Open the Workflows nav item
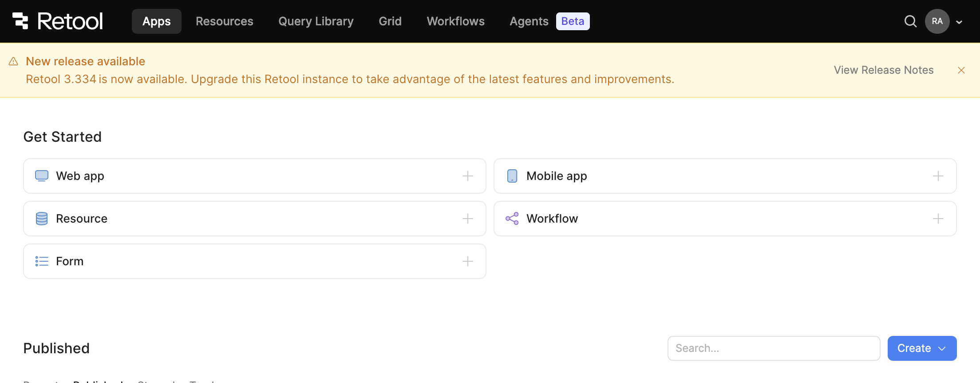The width and height of the screenshot is (980, 383). point(455,21)
